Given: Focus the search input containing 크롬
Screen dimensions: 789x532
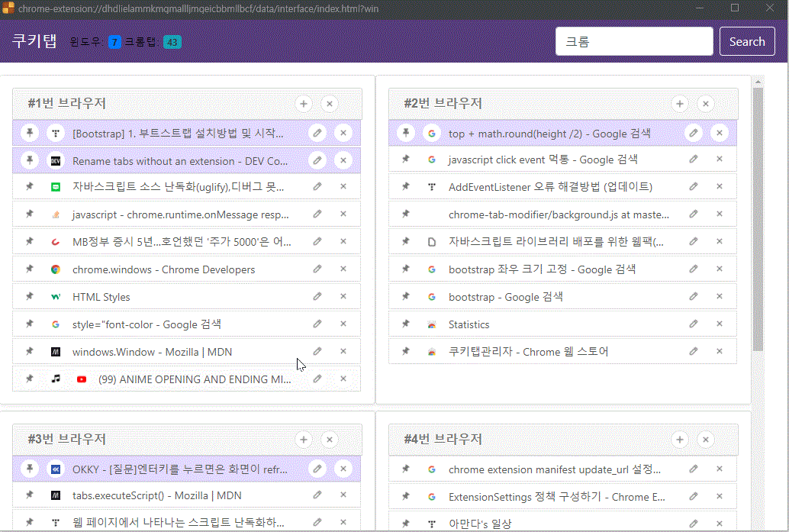Looking at the screenshot, I should (634, 41).
